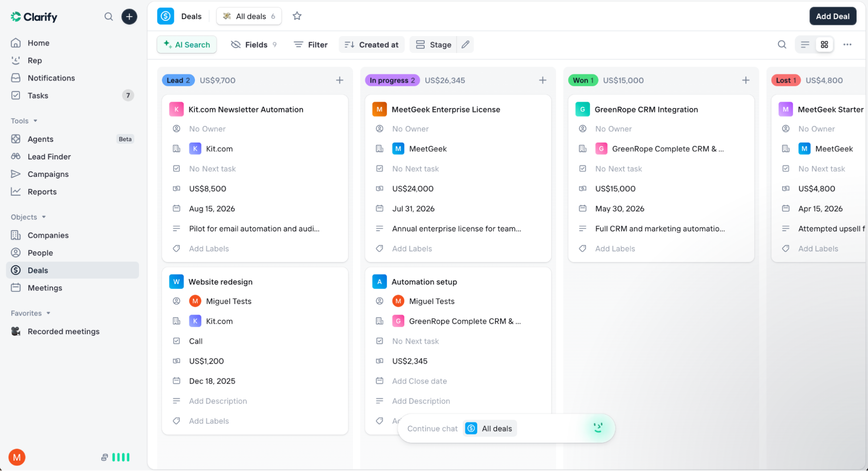Assign owner on GreenRope CRM Integration card
Screen dimensions: 868x471
(614, 129)
